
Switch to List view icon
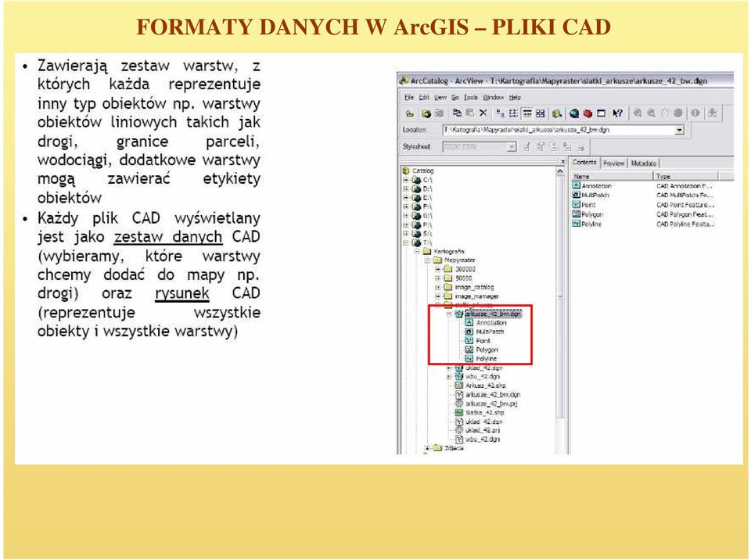click(513, 113)
